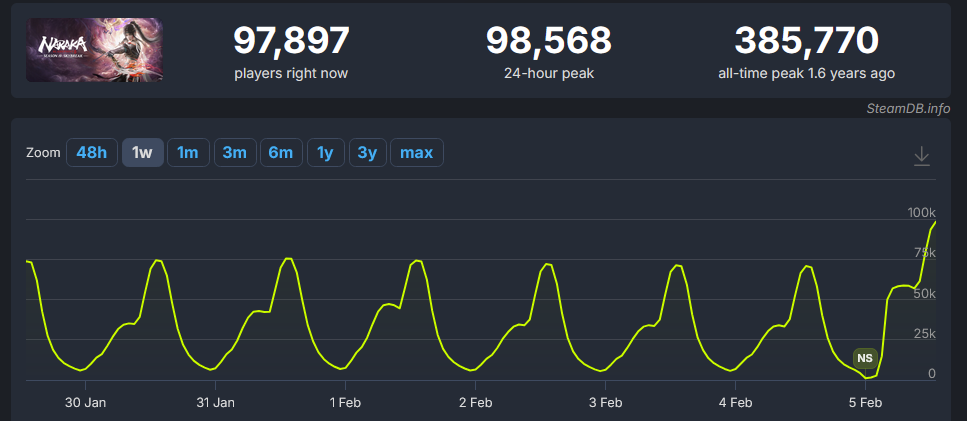Click the 31 Jan axis label
The image size is (967, 421).
click(x=215, y=403)
